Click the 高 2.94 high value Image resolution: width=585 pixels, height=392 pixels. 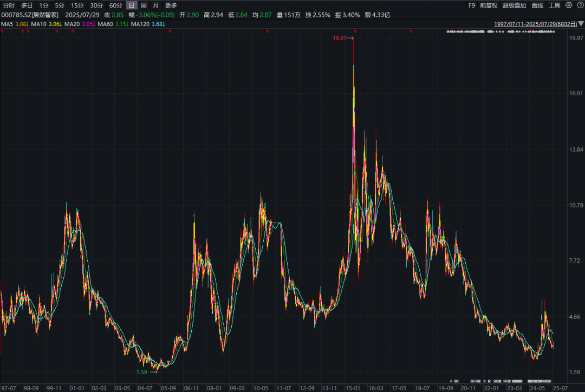(x=213, y=15)
